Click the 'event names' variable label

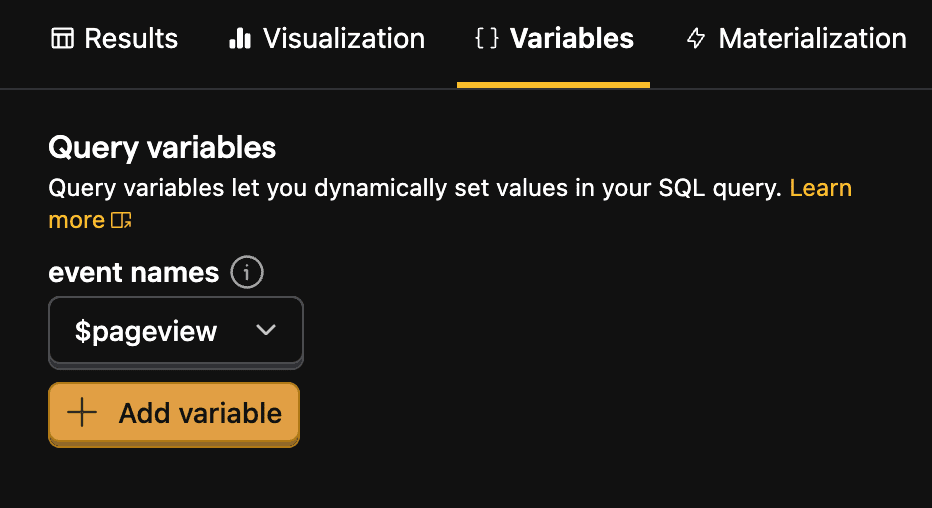coord(133,272)
